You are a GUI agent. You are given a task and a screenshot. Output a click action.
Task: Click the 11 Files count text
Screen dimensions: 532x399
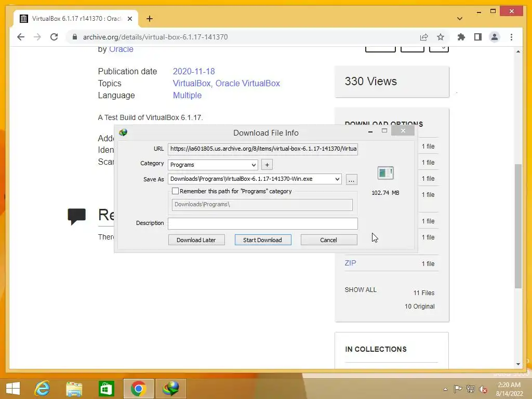[424, 293]
